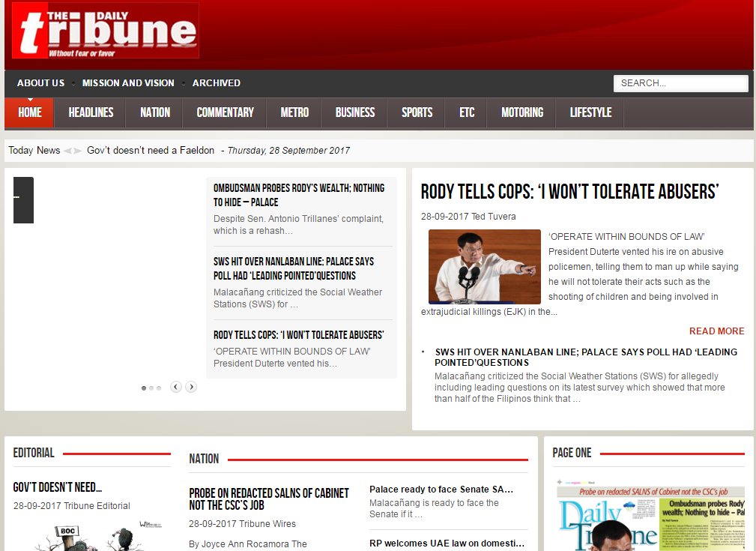Click the date 'Thursday, 28 September 2017'

coord(288,151)
